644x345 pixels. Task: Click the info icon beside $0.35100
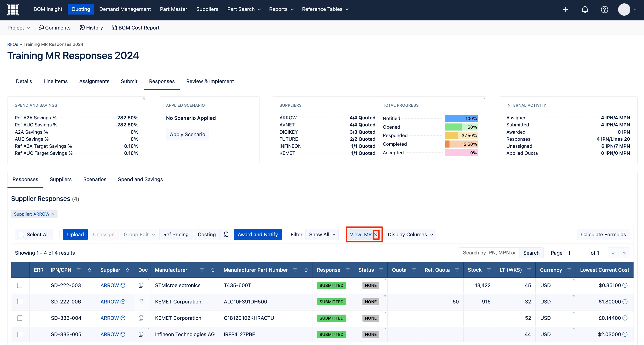pos(625,285)
